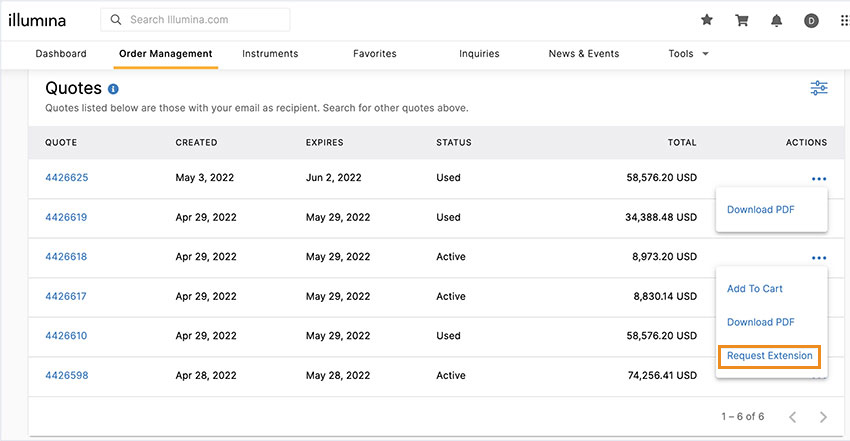Go to next page of quotes
This screenshot has height=441, width=850.
point(823,416)
